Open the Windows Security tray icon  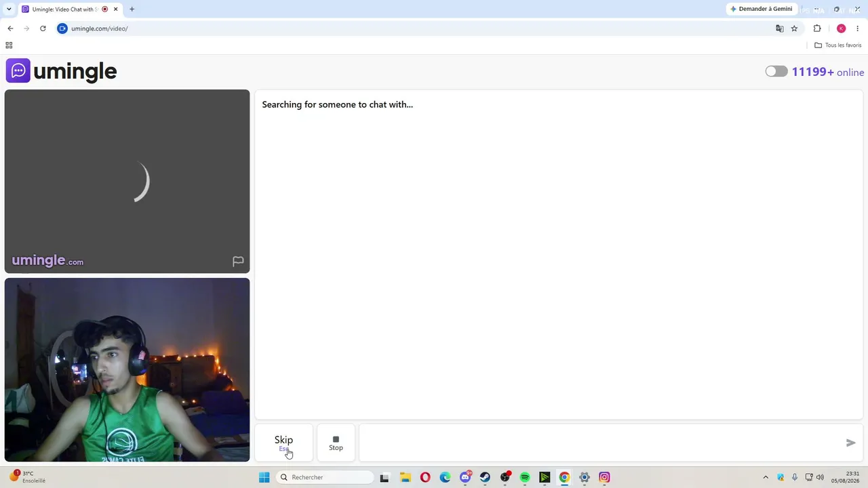click(781, 477)
